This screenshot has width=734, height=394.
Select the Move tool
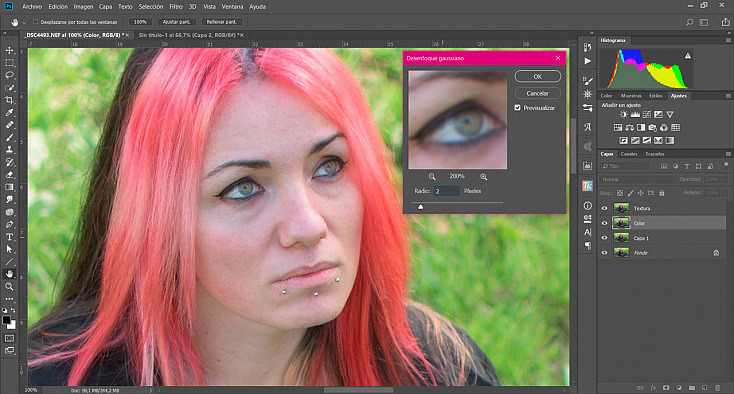click(x=9, y=50)
